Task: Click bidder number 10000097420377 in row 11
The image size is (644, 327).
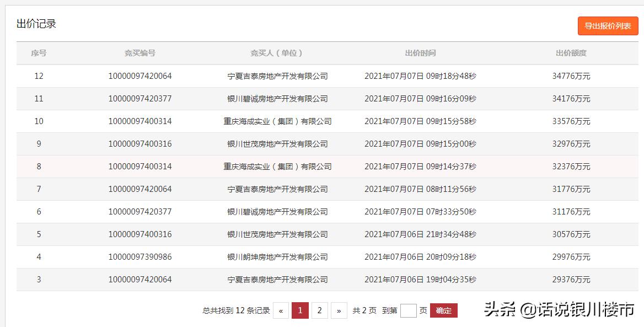Action: (x=140, y=99)
